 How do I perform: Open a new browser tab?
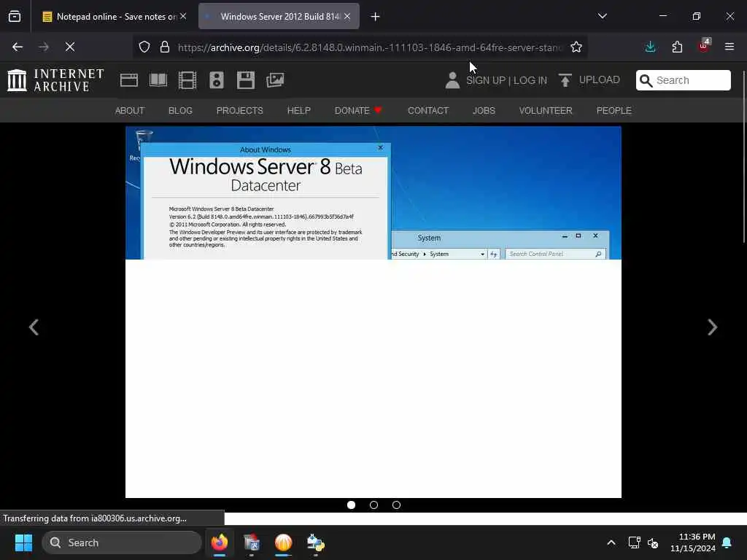[376, 17]
